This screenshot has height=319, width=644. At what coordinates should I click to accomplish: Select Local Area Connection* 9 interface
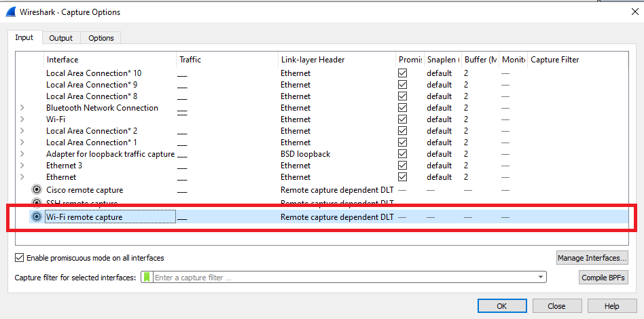pyautogui.click(x=92, y=85)
